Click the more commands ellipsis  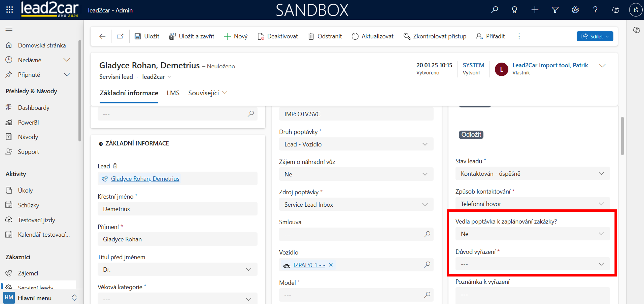point(519,37)
